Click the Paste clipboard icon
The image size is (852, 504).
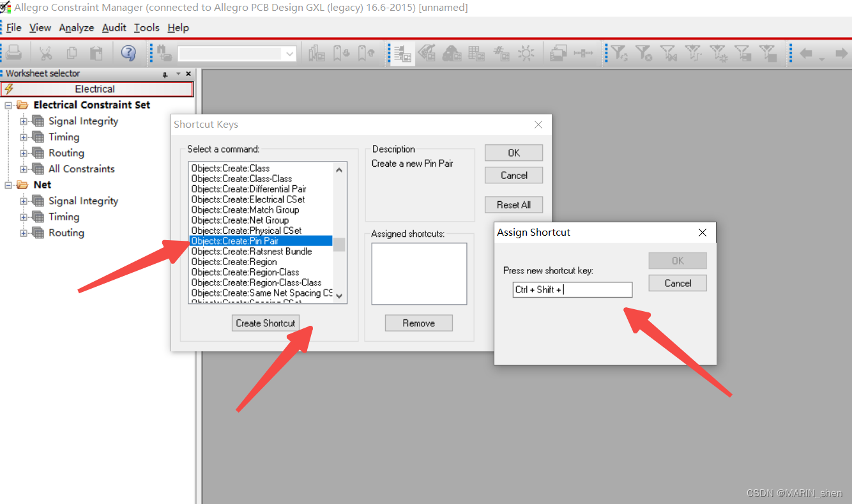96,53
